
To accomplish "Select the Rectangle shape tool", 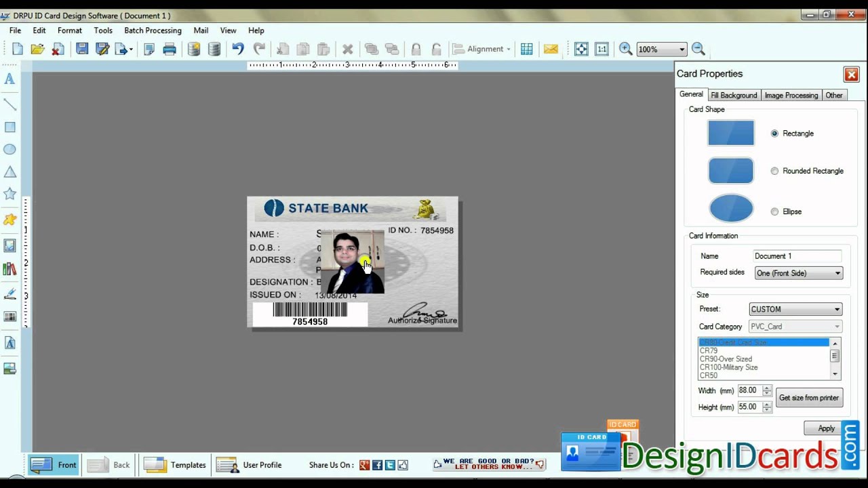I will [9, 127].
